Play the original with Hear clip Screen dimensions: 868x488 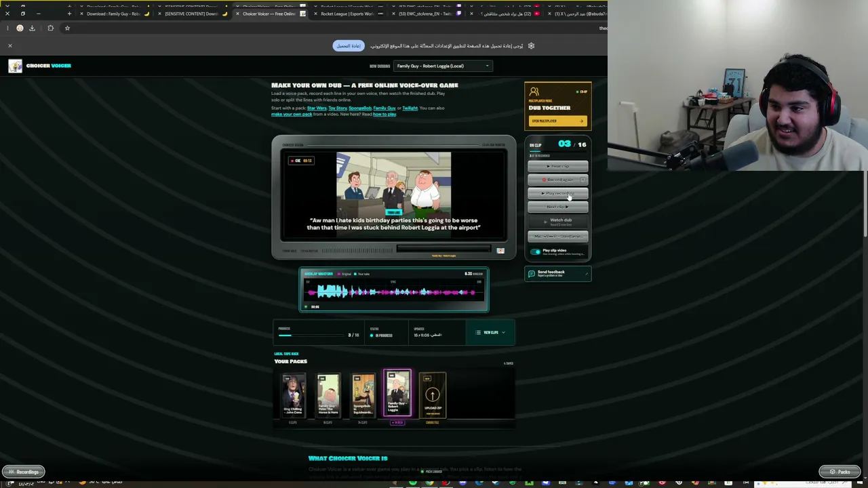pos(558,166)
